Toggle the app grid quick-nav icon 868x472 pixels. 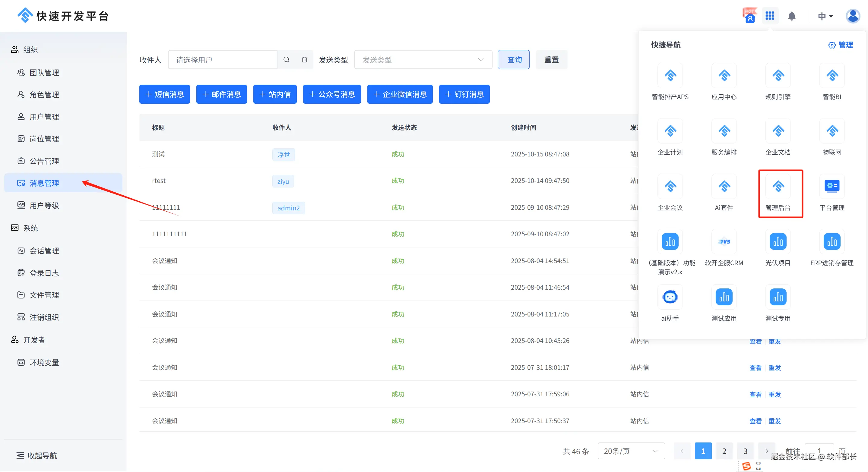pos(770,16)
